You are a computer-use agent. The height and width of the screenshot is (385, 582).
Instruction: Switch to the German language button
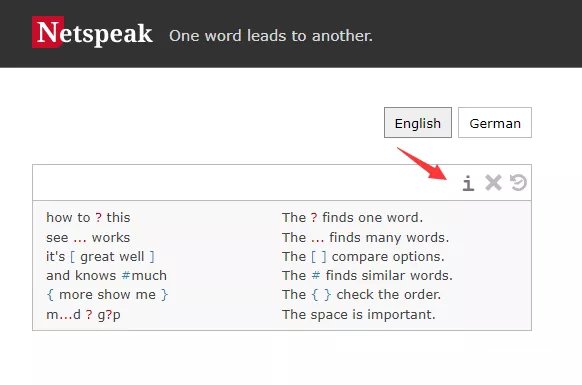click(495, 123)
